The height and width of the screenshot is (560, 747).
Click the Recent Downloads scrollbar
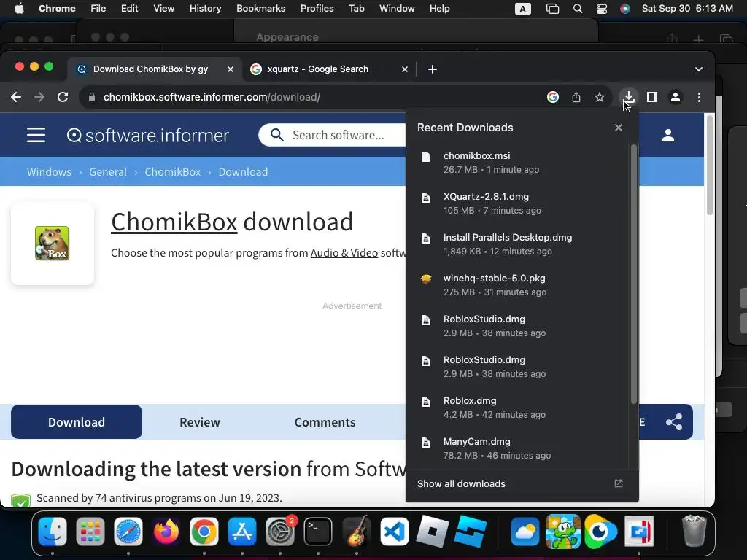point(634,274)
